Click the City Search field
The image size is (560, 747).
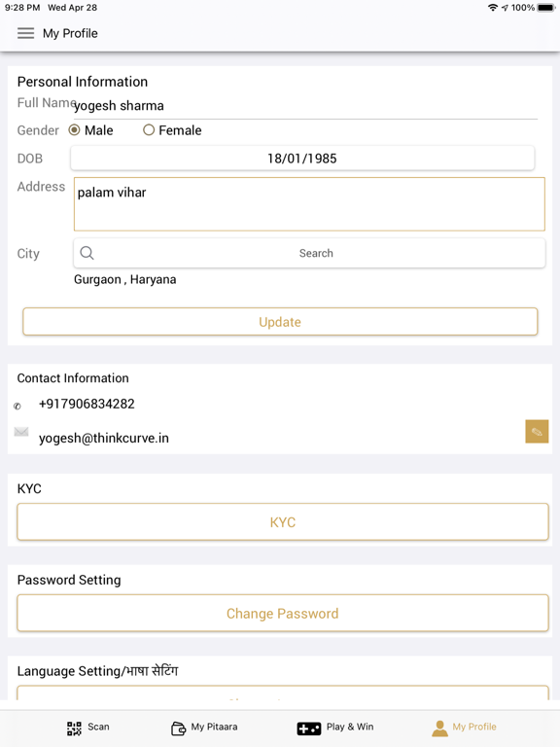[309, 253]
